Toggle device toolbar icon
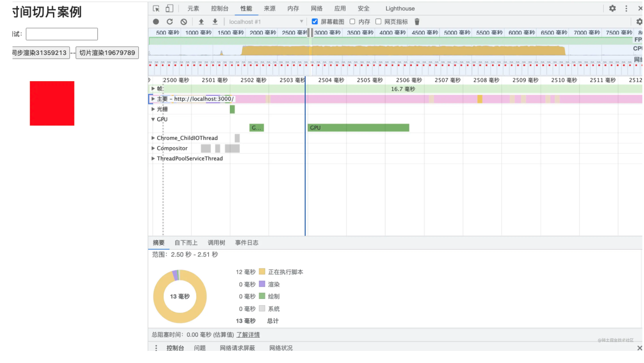The height and width of the screenshot is (363, 644). (x=169, y=8)
